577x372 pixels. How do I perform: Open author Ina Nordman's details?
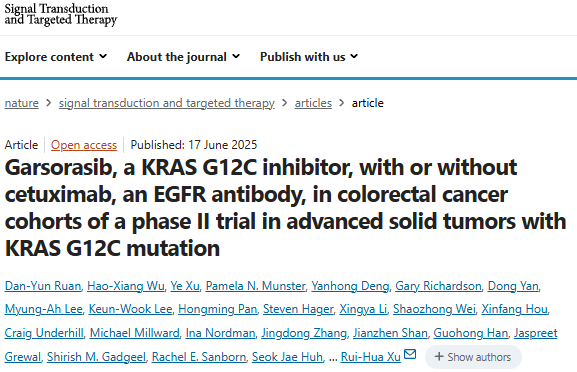pos(220,333)
